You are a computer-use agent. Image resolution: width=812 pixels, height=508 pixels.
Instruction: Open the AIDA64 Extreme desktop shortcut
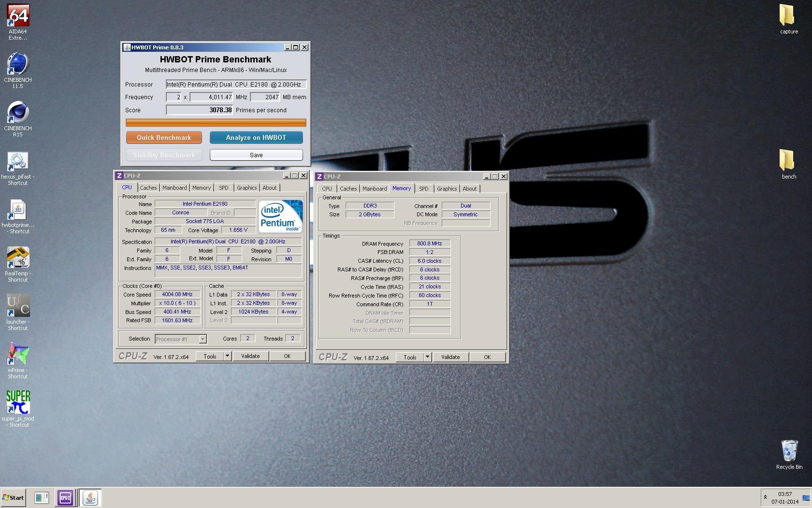(x=18, y=22)
